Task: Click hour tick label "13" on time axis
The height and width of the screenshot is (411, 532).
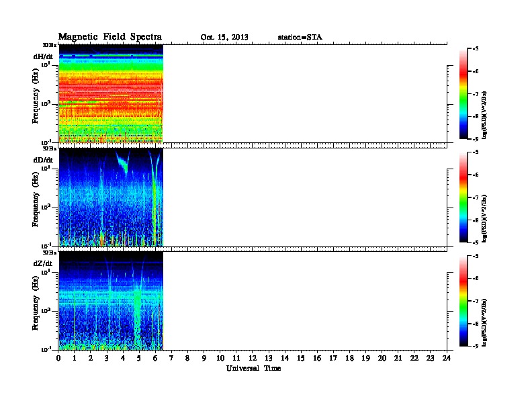Action: [x=269, y=359]
